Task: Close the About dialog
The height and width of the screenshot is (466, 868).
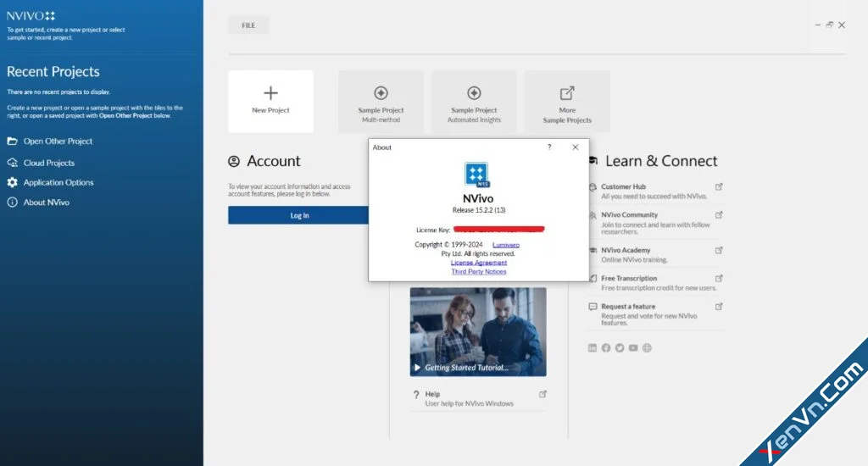Action: tap(576, 147)
